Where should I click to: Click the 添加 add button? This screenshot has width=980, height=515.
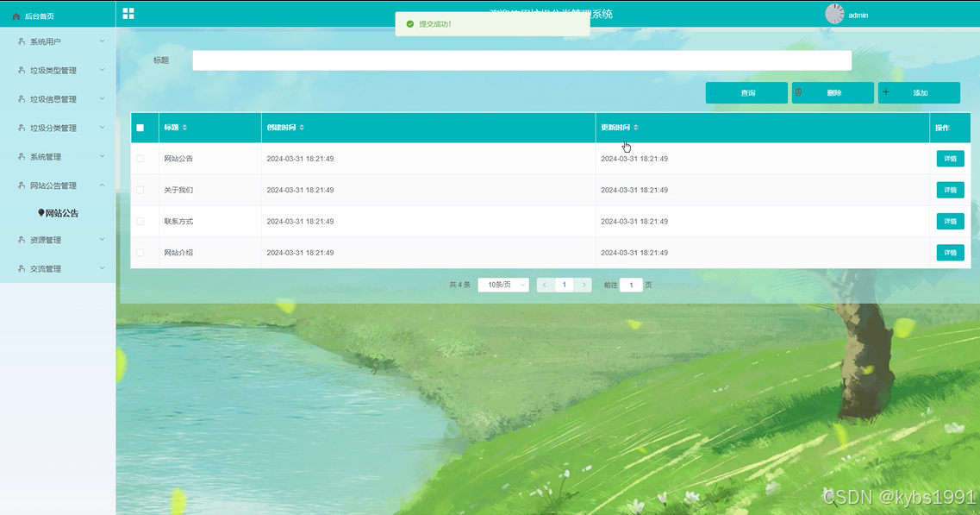919,92
